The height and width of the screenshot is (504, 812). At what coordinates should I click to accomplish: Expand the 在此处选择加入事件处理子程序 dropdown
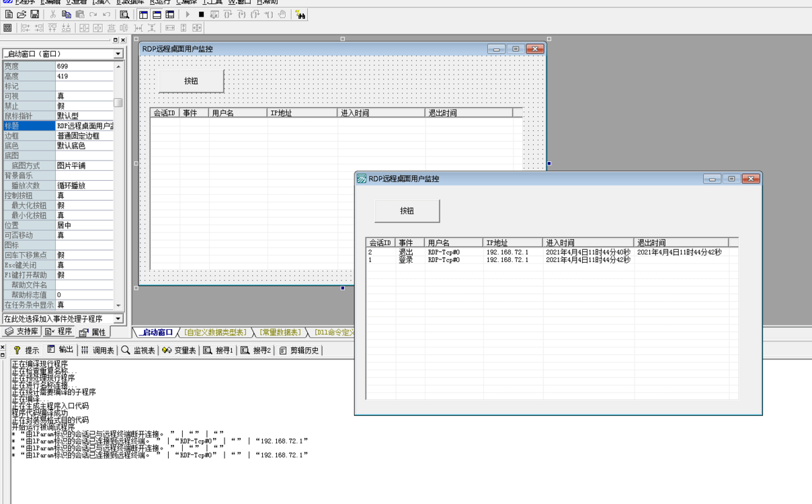[x=118, y=319]
